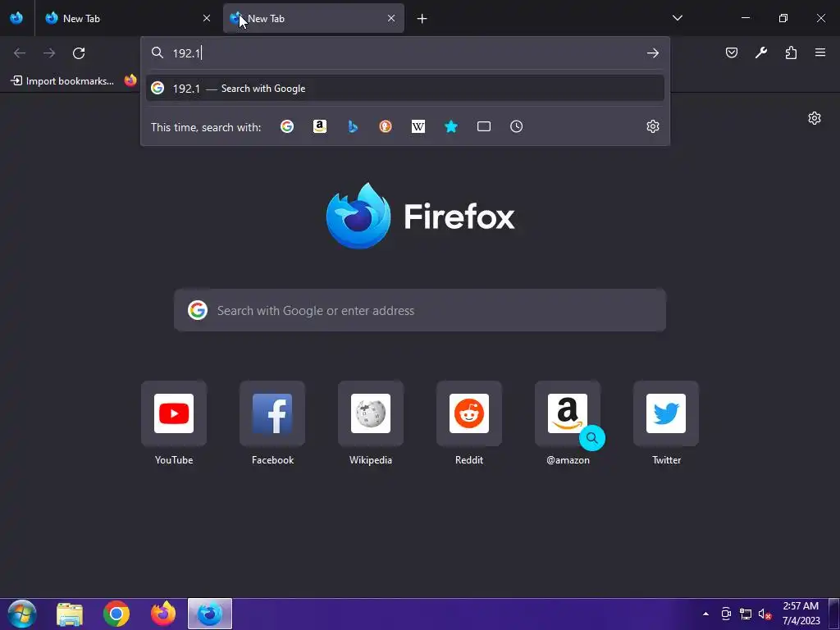This screenshot has width=840, height=630.
Task: Select the second New Tab
Action: [313, 18]
